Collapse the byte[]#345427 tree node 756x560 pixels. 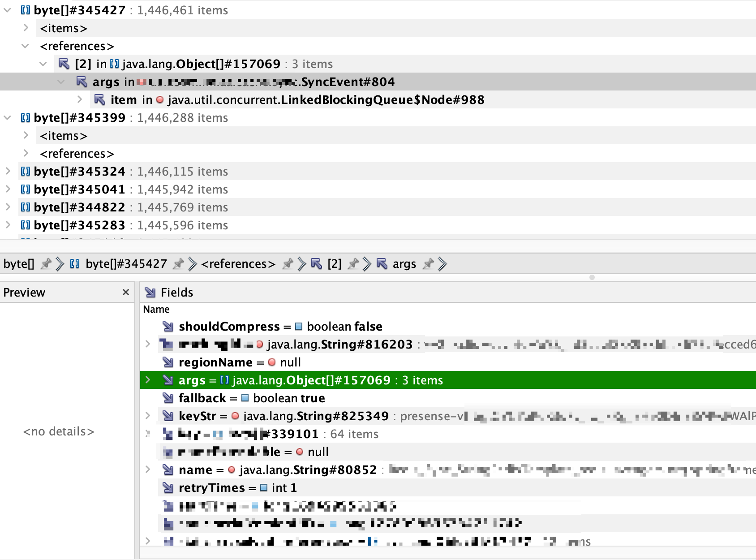click(8, 10)
